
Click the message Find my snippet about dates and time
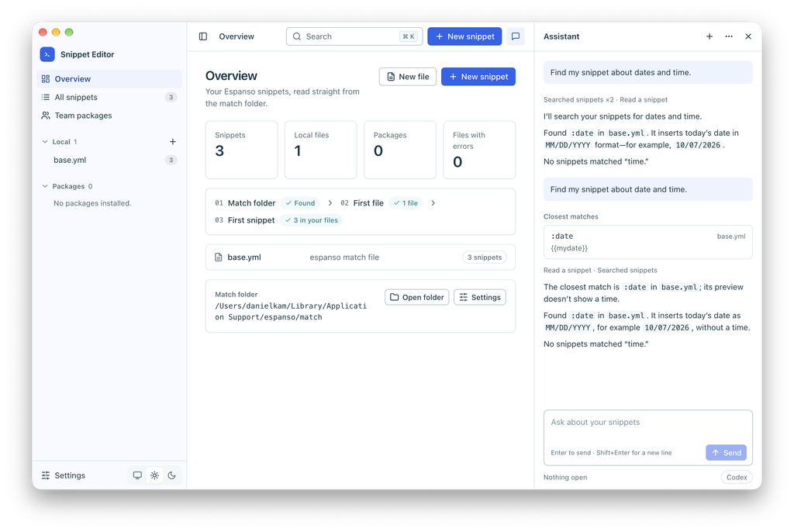pyautogui.click(x=648, y=72)
